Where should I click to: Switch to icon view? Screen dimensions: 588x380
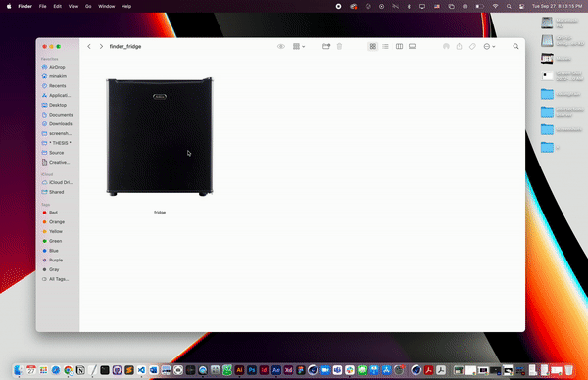tap(372, 46)
